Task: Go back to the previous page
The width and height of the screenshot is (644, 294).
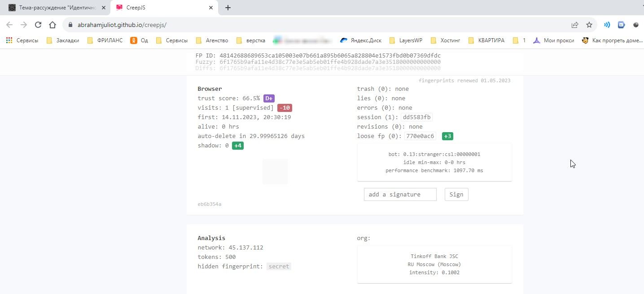Action: [9, 25]
